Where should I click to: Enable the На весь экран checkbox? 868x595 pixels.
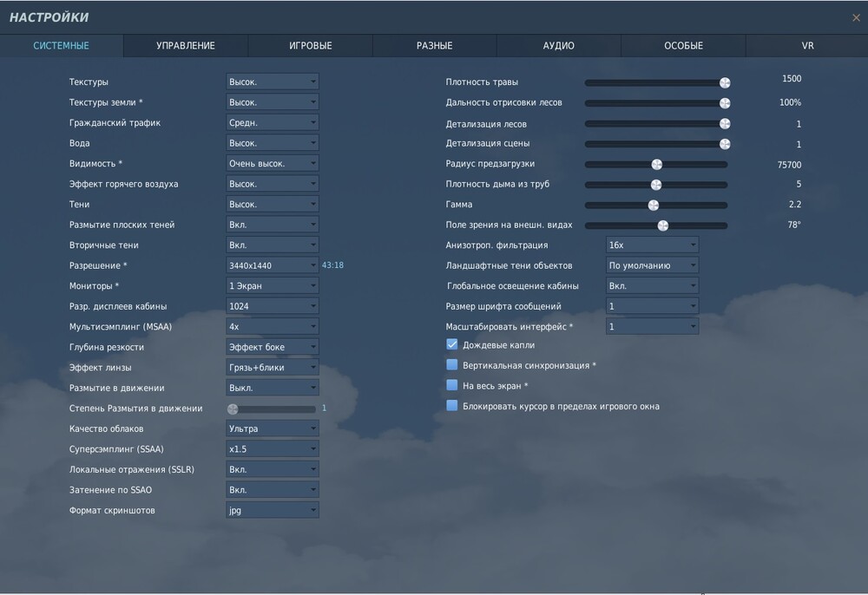click(451, 385)
